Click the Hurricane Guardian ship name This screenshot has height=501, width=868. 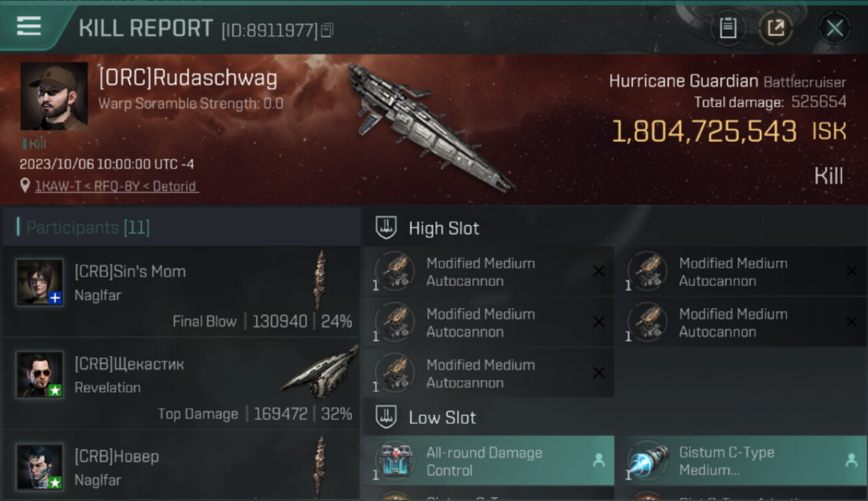click(x=683, y=81)
